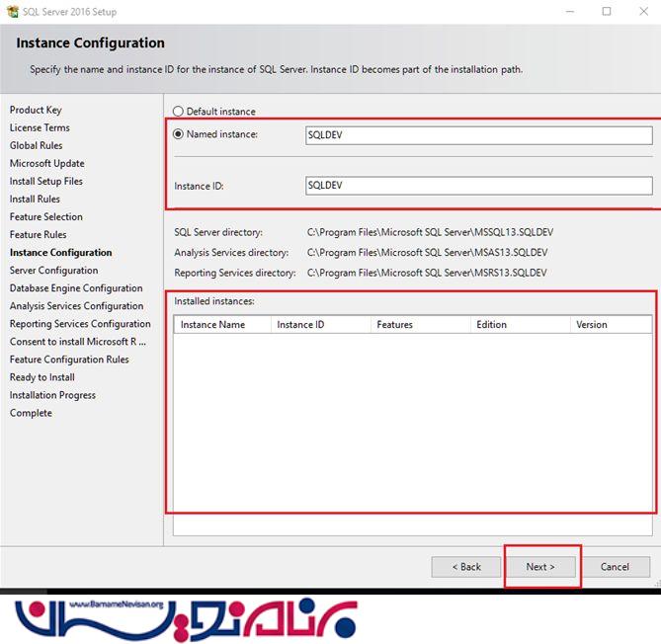The image size is (661, 644).
Task: Select the Named instance radio button
Action: (x=179, y=134)
